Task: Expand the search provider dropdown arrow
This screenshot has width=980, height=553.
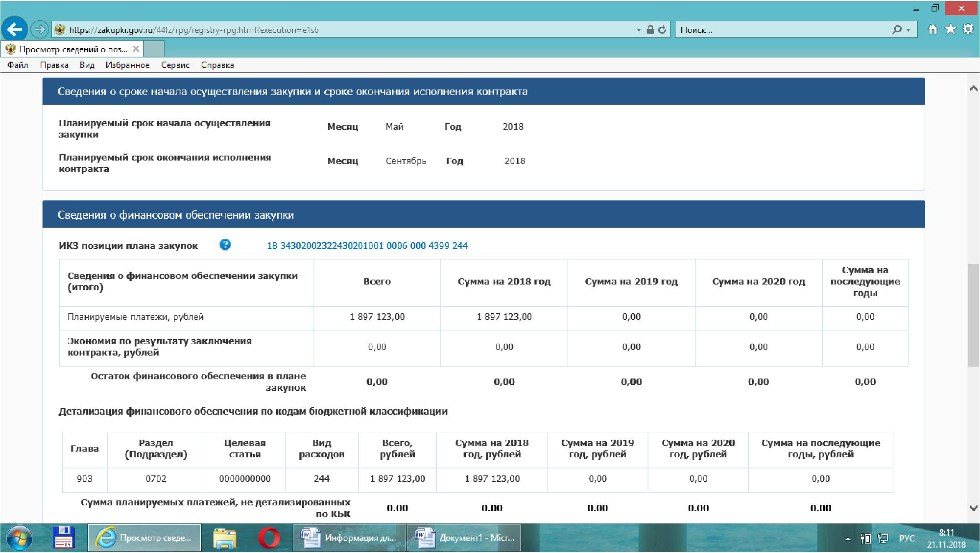Action: [909, 30]
